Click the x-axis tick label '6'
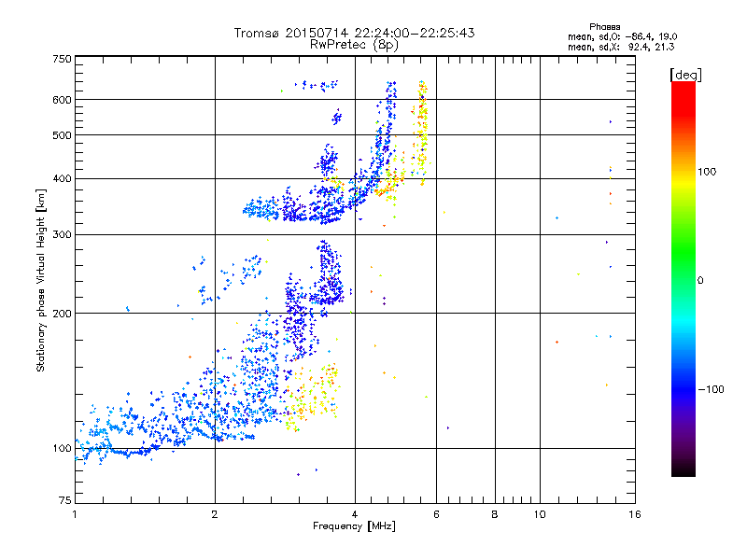This screenshot has height=560, width=747. (x=436, y=514)
